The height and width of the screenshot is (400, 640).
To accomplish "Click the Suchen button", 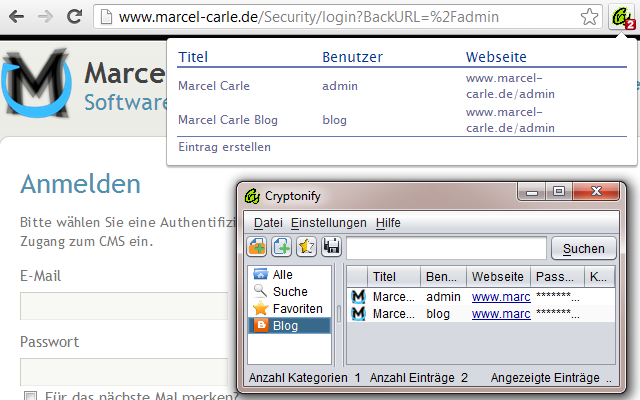I will point(583,248).
